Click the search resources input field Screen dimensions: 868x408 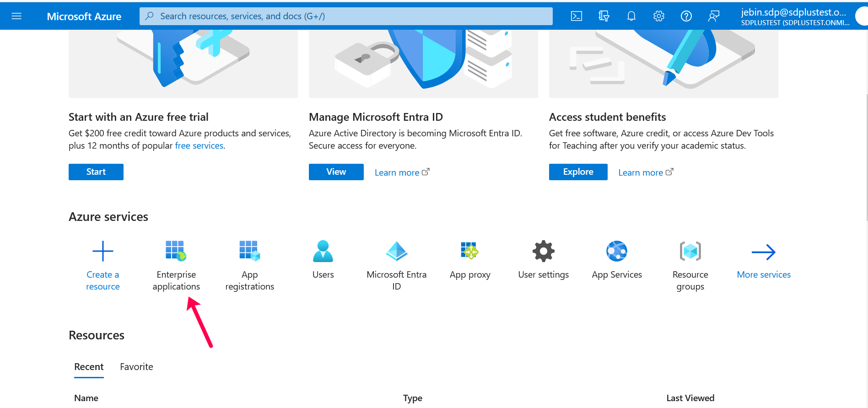(346, 16)
